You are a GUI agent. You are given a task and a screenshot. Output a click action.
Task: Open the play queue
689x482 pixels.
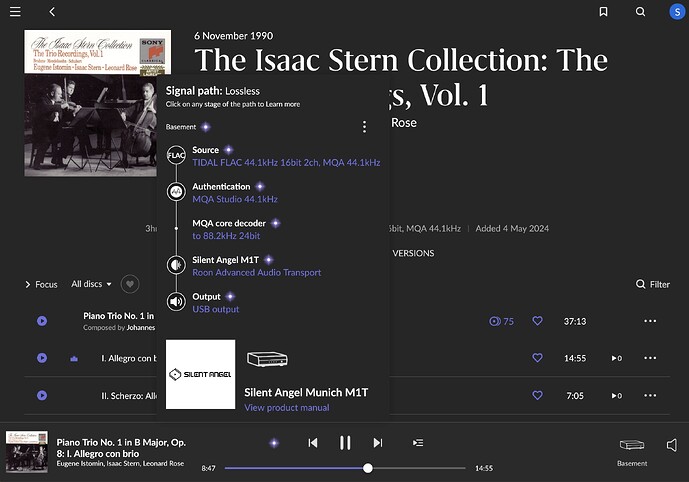coord(418,443)
